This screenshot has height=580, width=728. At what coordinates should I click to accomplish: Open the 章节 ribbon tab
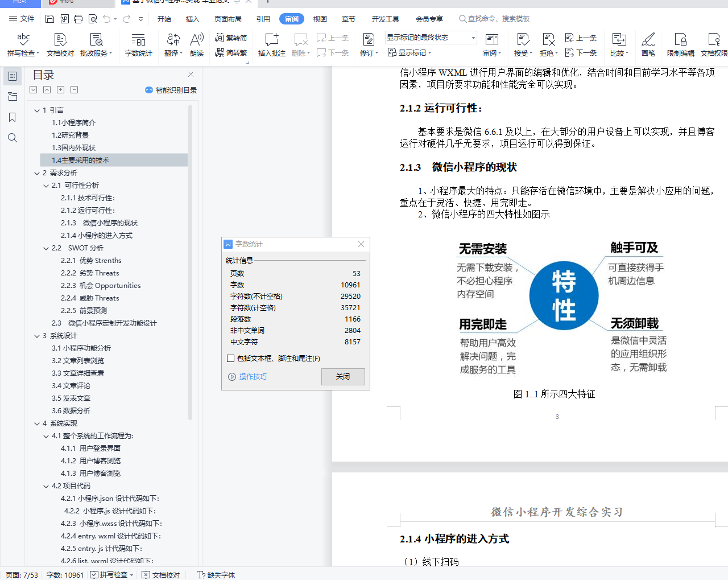(349, 19)
